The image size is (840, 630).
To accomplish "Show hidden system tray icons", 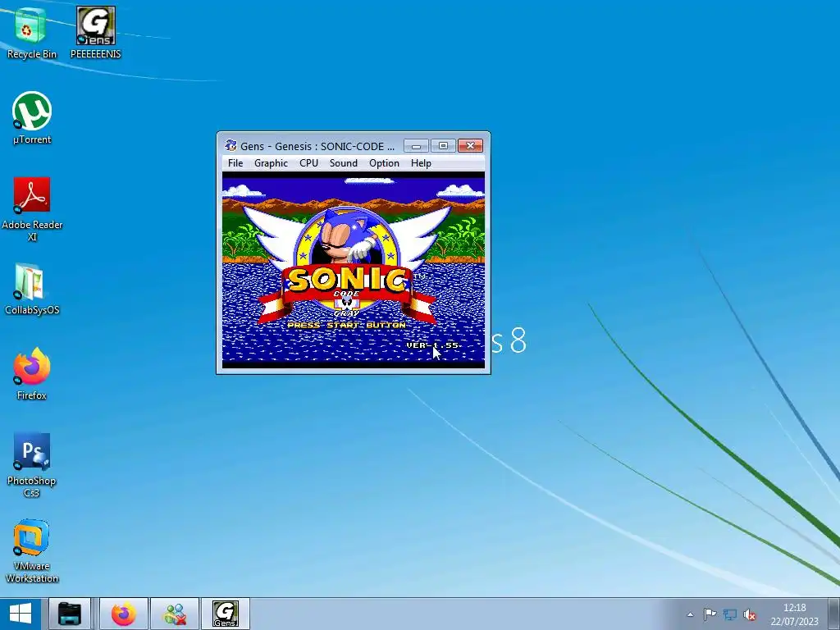I will point(690,614).
